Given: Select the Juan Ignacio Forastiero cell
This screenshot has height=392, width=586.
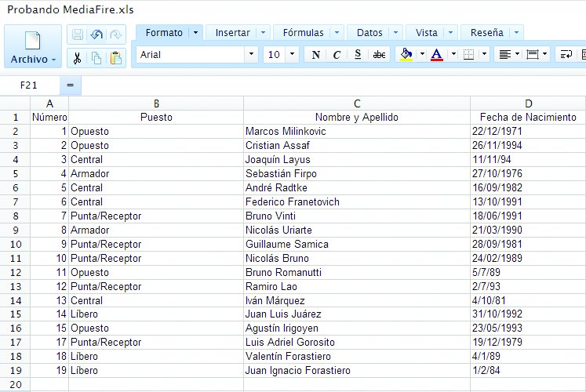Looking at the screenshot, I should pyautogui.click(x=357, y=370).
